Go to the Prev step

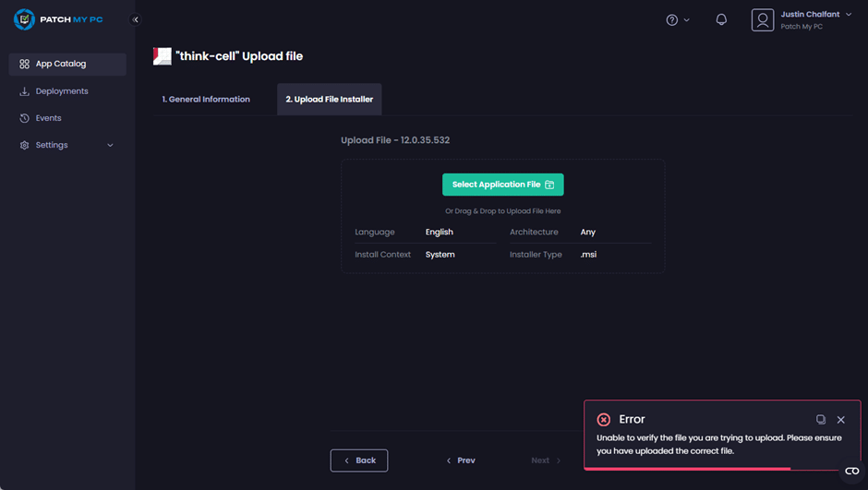point(461,460)
